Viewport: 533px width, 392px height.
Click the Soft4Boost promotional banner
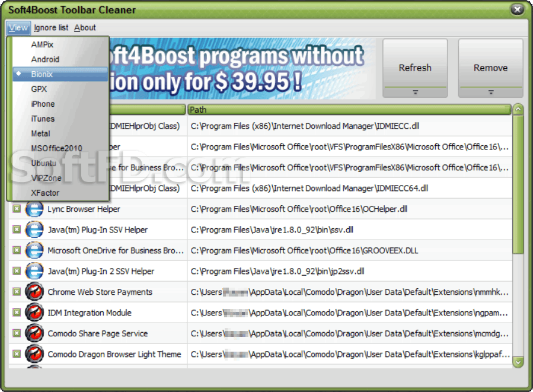[x=242, y=69]
